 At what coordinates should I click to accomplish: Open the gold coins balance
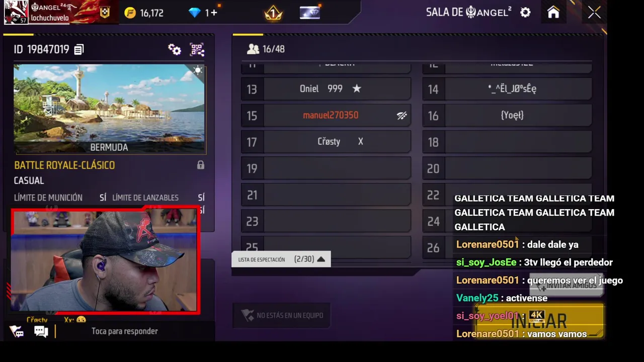pyautogui.click(x=144, y=13)
